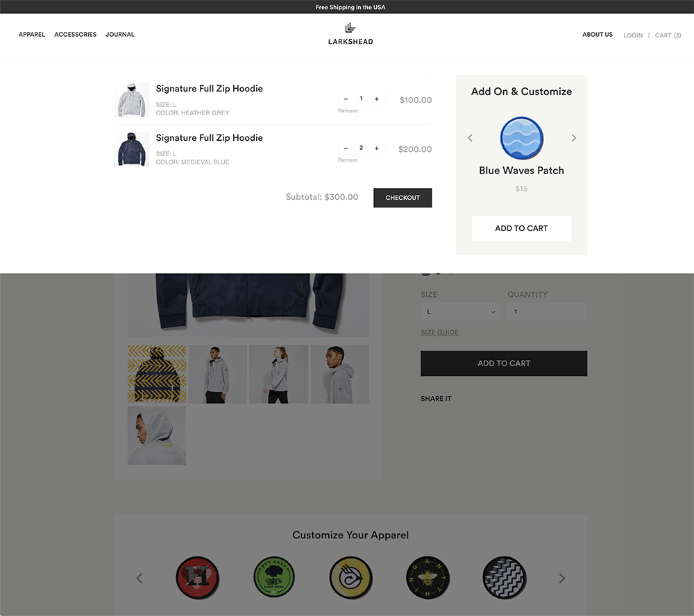This screenshot has height=616, width=694.
Task: Click the Checkout button
Action: tap(403, 198)
